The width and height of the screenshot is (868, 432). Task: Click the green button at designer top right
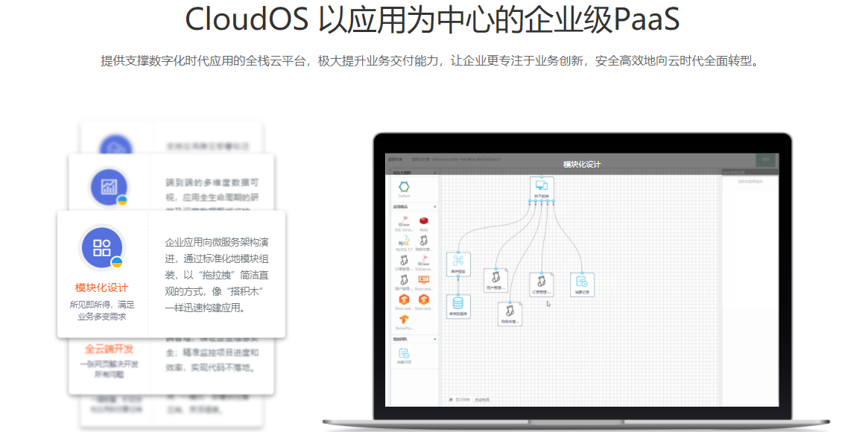[767, 159]
